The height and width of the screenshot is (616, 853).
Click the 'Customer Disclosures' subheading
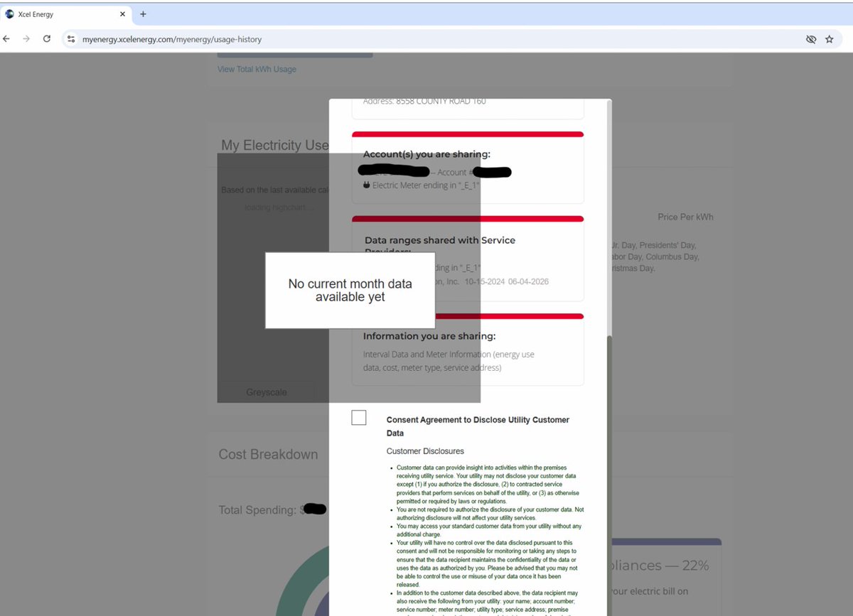point(425,451)
